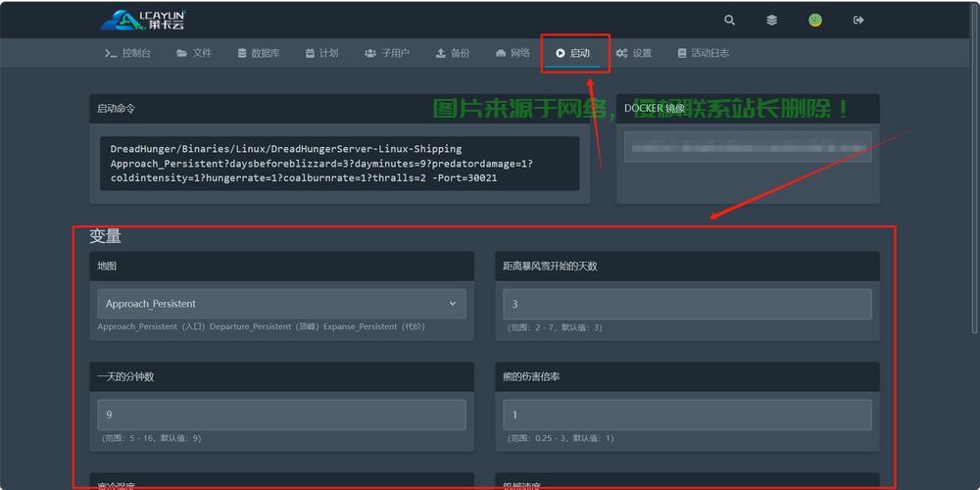Click the search magnifier icon in header

coord(729,20)
